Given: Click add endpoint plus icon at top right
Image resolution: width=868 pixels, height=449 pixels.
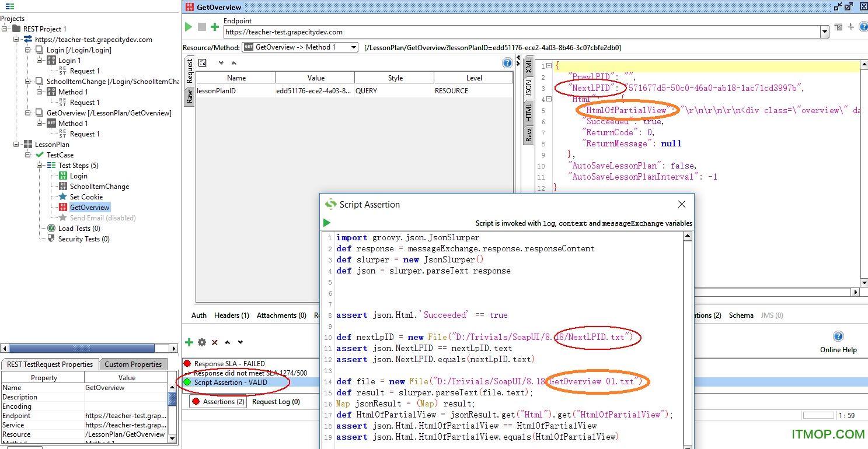Looking at the screenshot, I should 850,27.
